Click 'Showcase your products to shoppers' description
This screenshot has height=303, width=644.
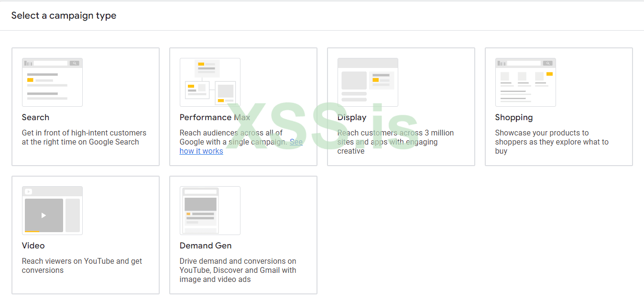coord(552,142)
